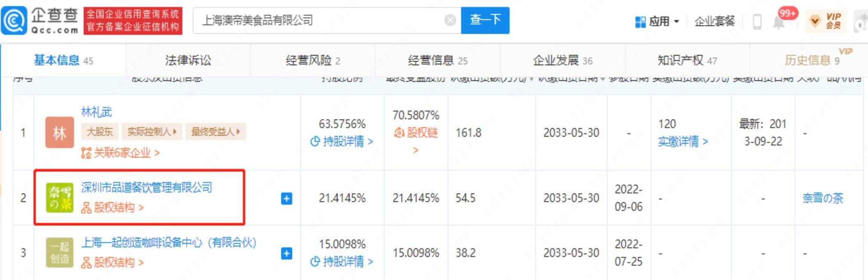Click the 54.5 subscribed capital value
Viewport: 868px width, 280px height.
tap(465, 198)
